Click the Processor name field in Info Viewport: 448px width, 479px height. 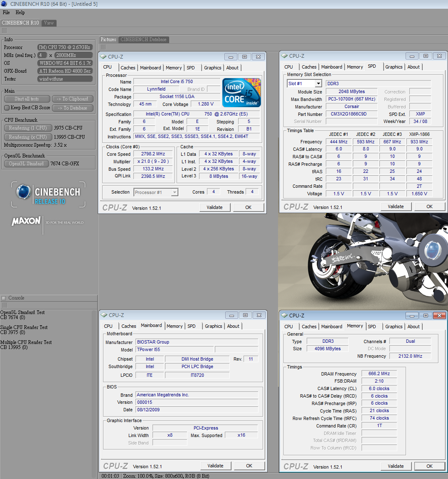click(x=65, y=47)
